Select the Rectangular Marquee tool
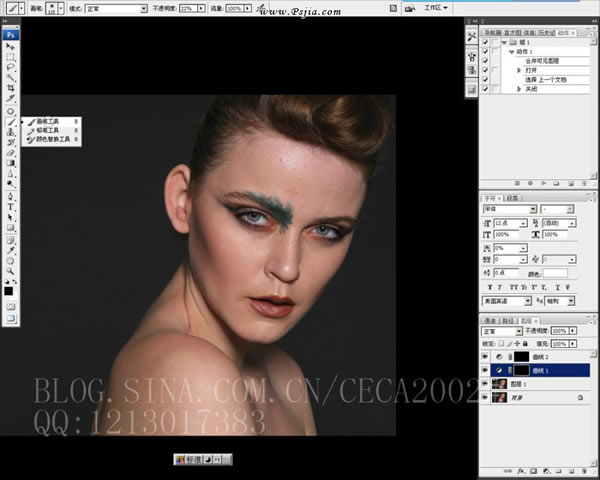 coord(10,57)
